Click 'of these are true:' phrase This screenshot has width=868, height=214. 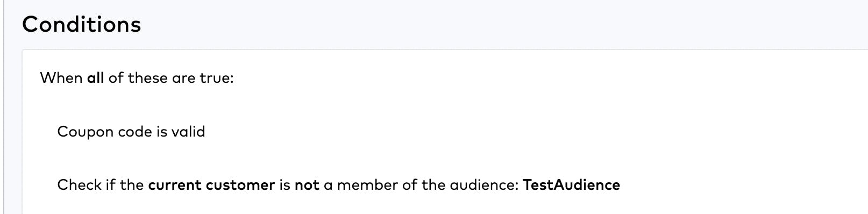pos(171,78)
